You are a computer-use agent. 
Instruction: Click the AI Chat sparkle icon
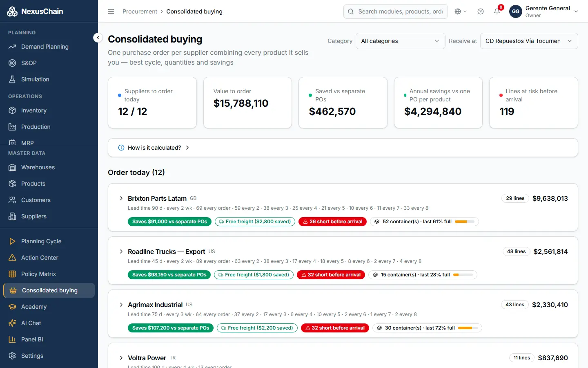(x=12, y=323)
